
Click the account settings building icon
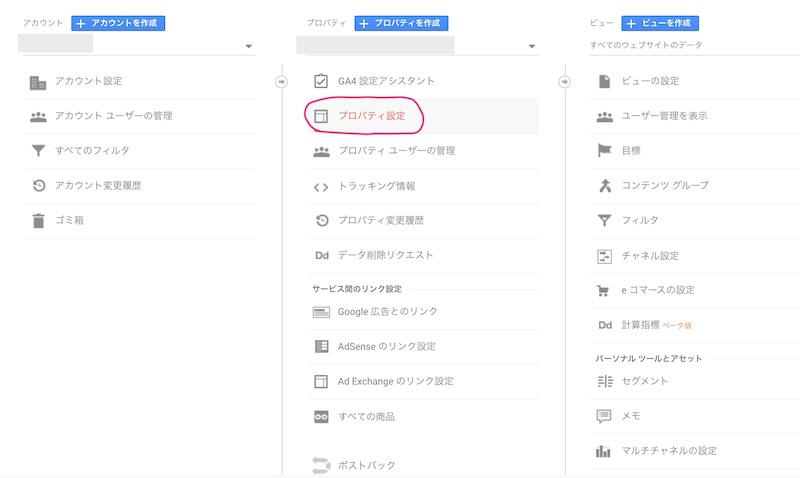(x=38, y=82)
